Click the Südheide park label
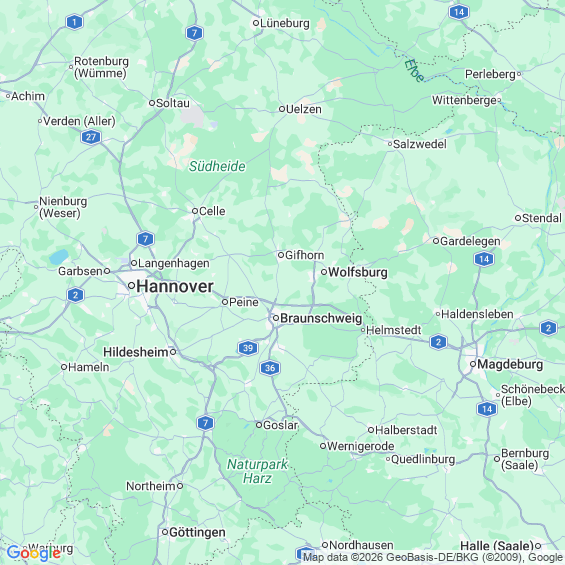Screen dimensions: 565x565 tap(217, 166)
